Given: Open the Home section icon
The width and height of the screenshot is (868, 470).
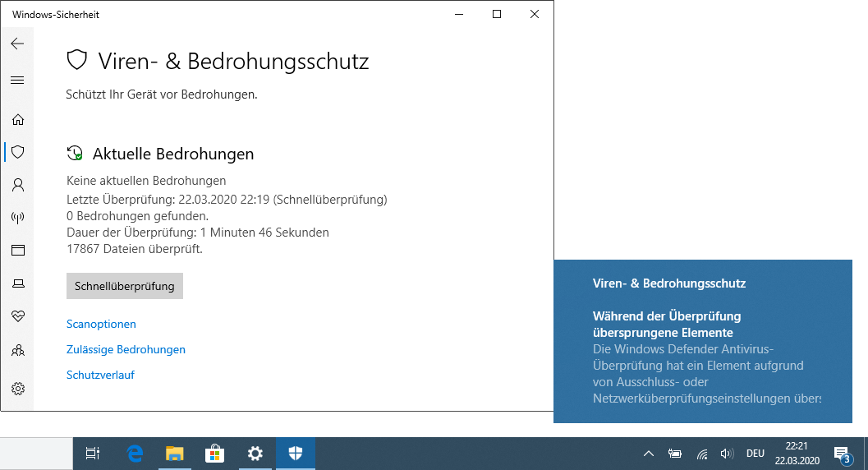Looking at the screenshot, I should (x=18, y=120).
